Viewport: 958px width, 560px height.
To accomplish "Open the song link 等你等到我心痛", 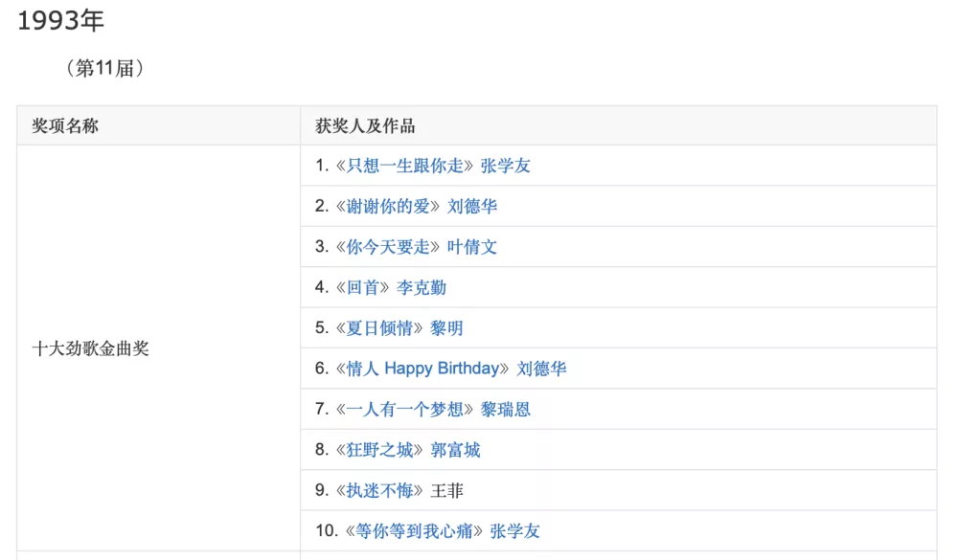I will pos(414,531).
